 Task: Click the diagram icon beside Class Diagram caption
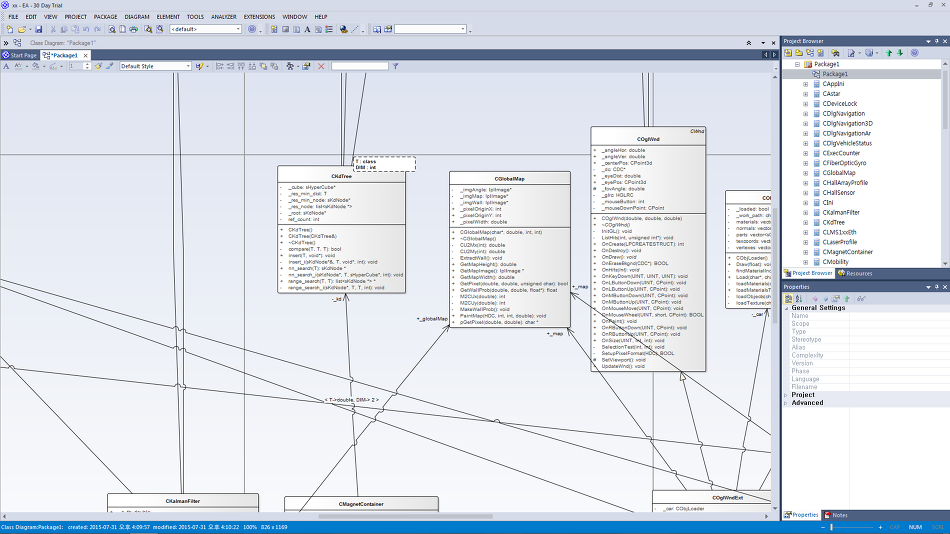tap(17, 42)
